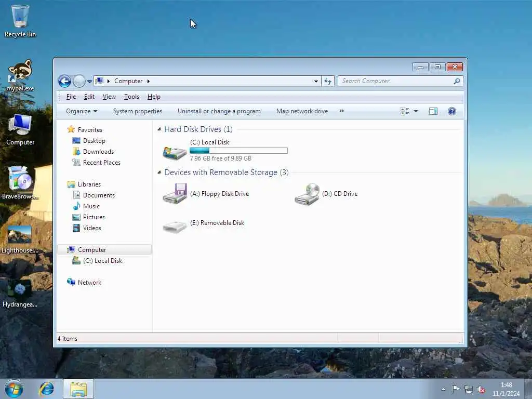Click '7.96 GB free of 9.89 GB' text
This screenshot has height=399, width=532.
click(x=220, y=158)
